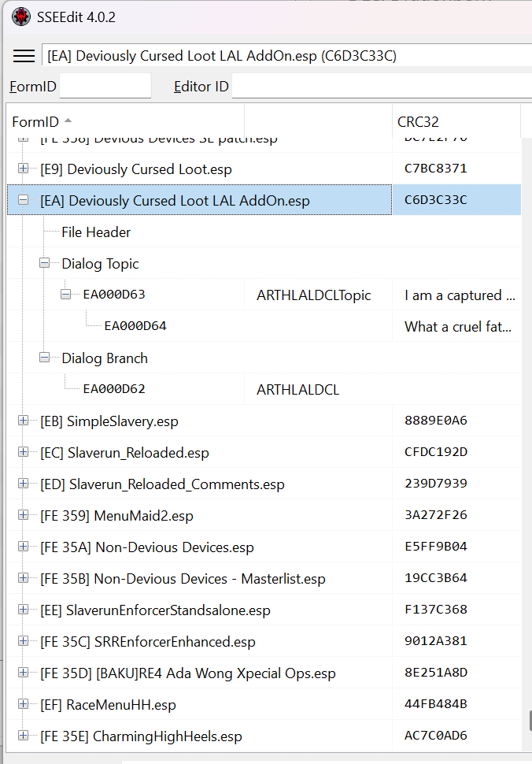The height and width of the screenshot is (764, 532).
Task: Open the hamburger main menu
Action: (x=24, y=56)
